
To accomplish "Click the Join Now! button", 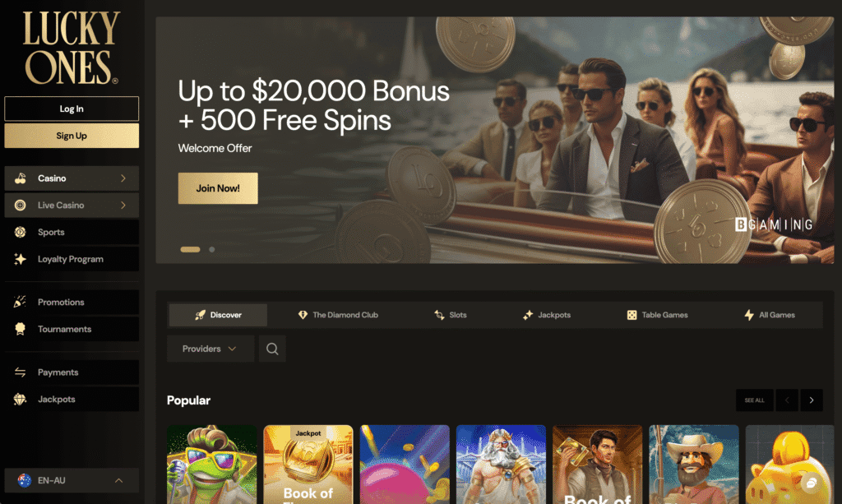I will tap(218, 188).
